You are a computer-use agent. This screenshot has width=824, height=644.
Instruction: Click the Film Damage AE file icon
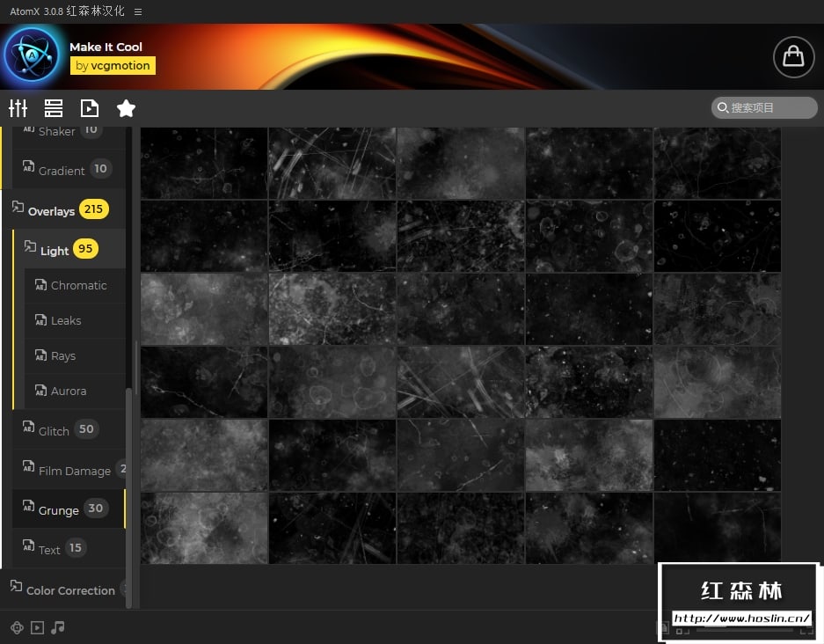(28, 466)
